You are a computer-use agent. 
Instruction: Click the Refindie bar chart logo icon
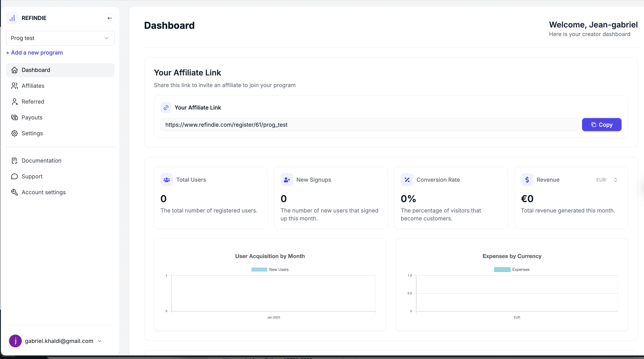tap(12, 18)
